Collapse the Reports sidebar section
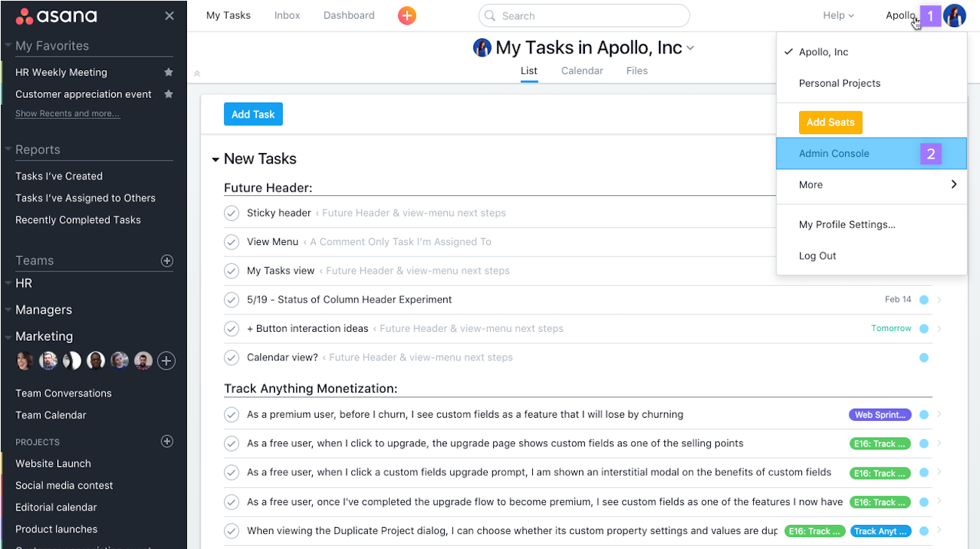 [x=8, y=150]
